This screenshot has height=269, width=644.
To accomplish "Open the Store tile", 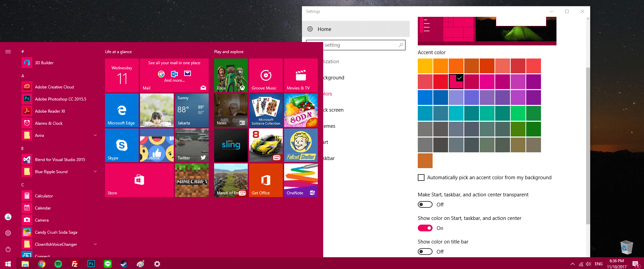I will (x=139, y=180).
